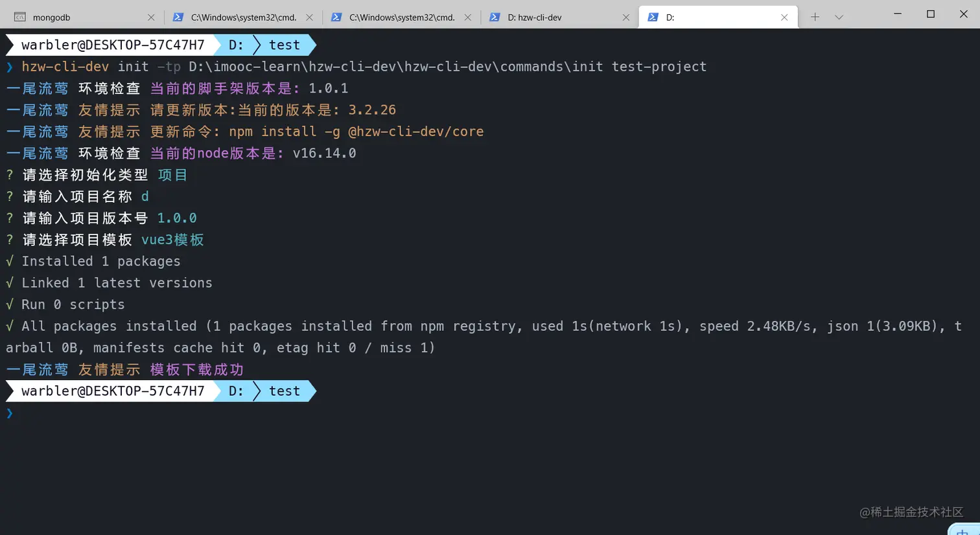Click the npm install -g @hzw-cli-dev/core text
This screenshot has width=980, height=535.
(x=356, y=131)
